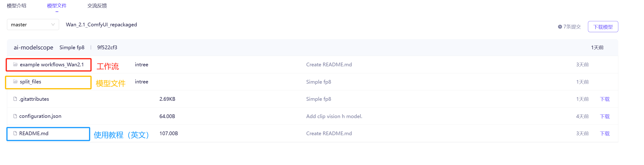Open the example workflows_Wan2.1 folder
644x165 pixels.
click(52, 65)
